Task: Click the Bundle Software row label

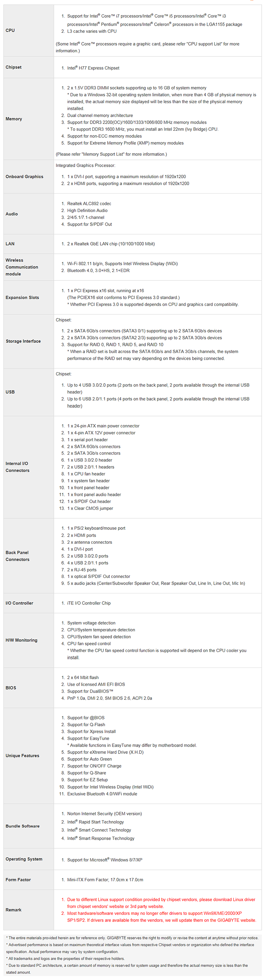Action: tap(23, 826)
